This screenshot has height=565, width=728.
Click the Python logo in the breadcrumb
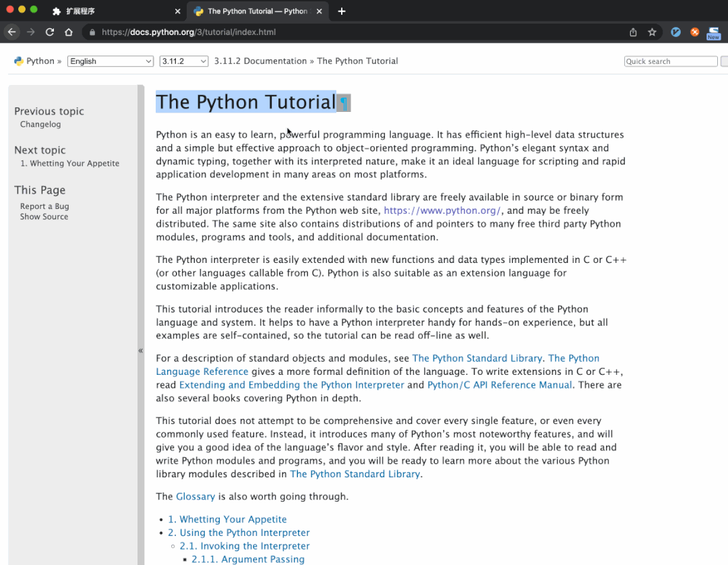pyautogui.click(x=19, y=61)
